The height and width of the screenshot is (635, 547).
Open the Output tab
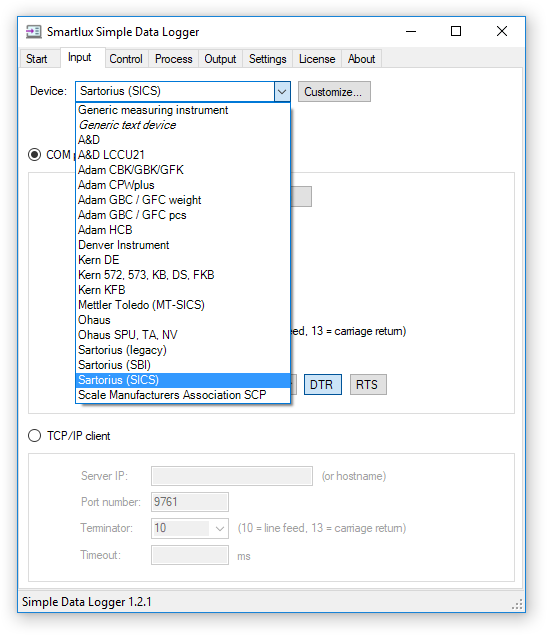tap(220, 59)
